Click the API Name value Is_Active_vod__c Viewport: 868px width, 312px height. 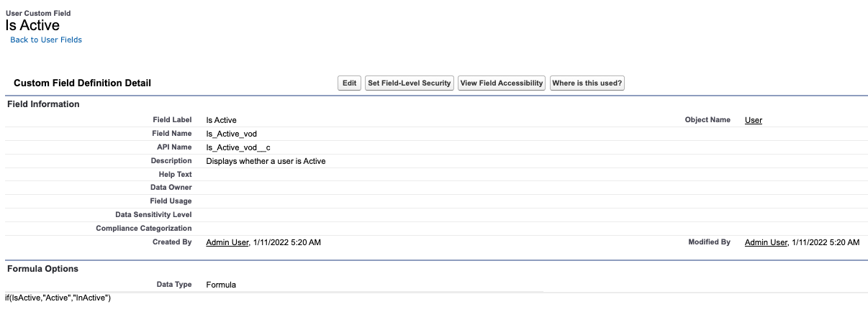[x=238, y=147]
